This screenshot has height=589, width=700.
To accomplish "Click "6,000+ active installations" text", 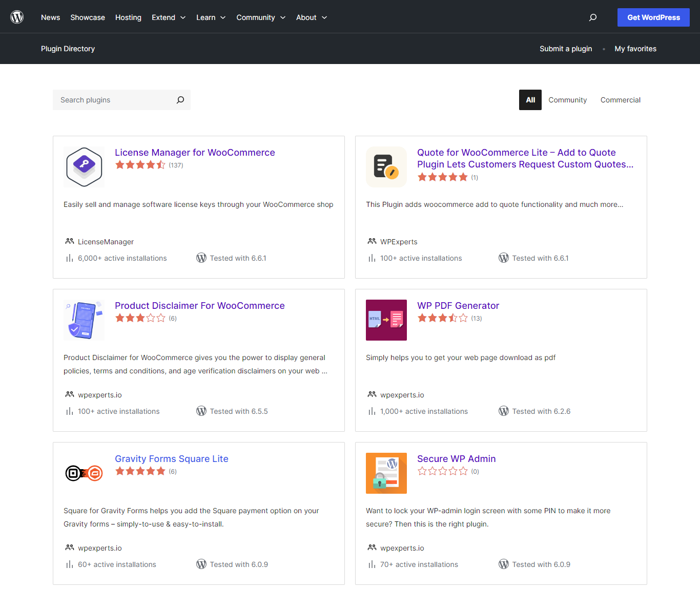I will click(122, 258).
